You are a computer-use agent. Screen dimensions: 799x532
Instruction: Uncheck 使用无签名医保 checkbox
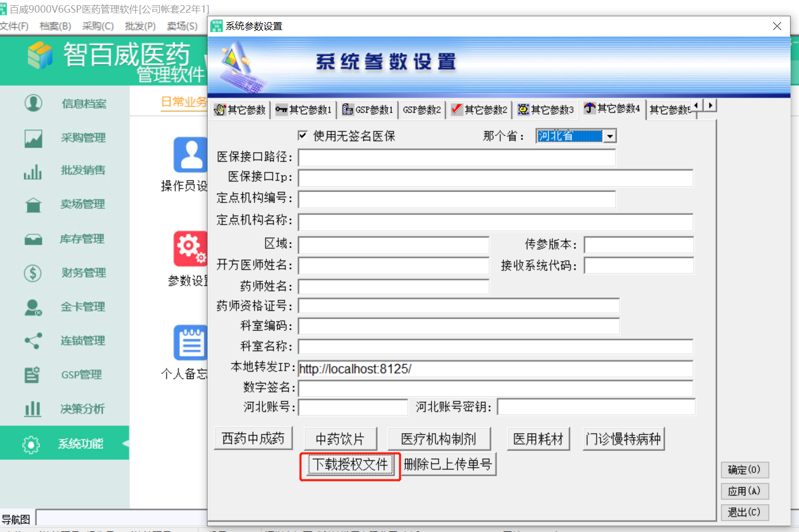click(303, 136)
